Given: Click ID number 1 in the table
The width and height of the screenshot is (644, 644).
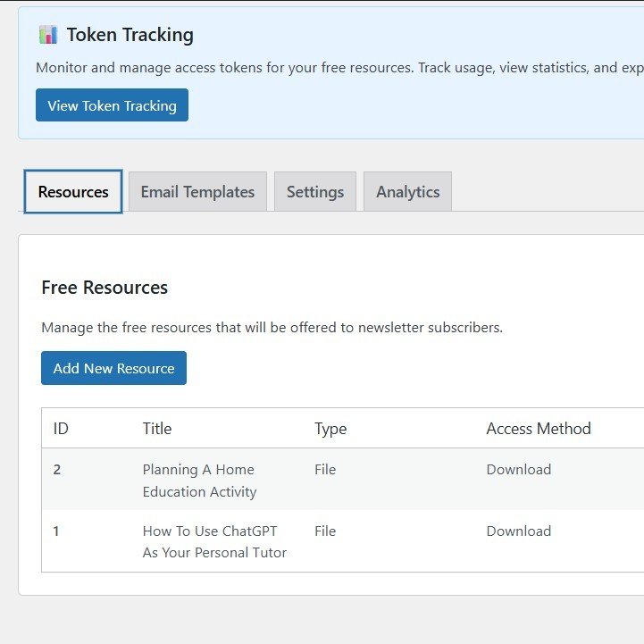Looking at the screenshot, I should click(56, 531).
